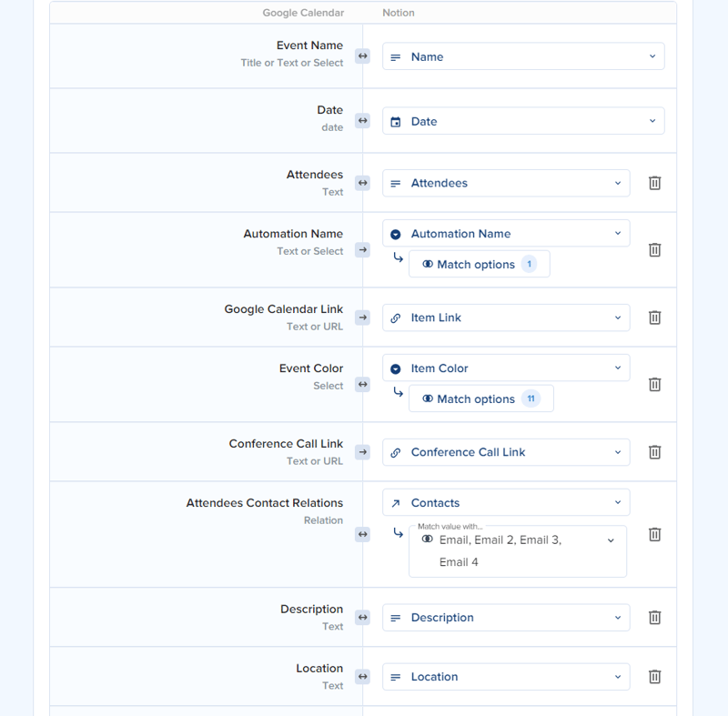Click Match options for Item Color
Image resolution: width=728 pixels, height=716 pixels.
(481, 398)
